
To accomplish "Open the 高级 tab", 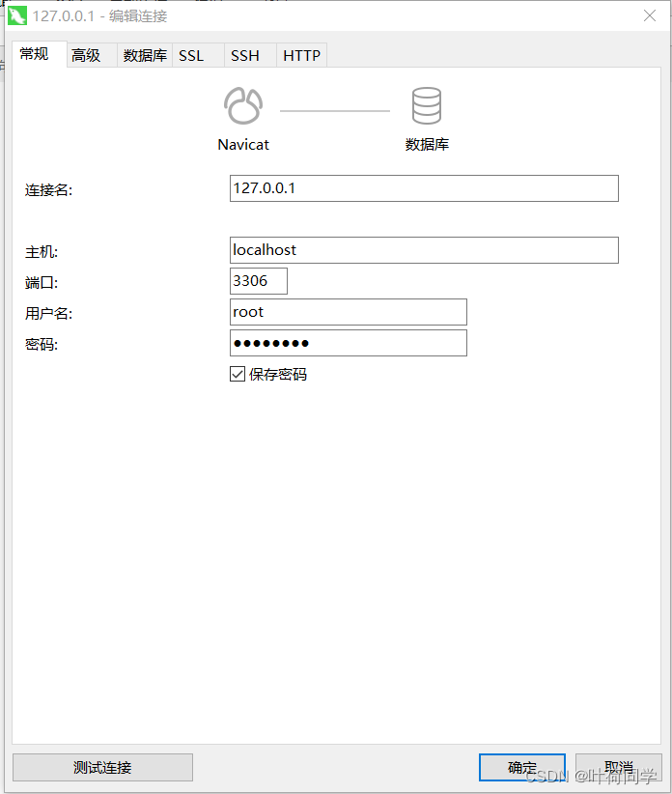I will [x=92, y=55].
